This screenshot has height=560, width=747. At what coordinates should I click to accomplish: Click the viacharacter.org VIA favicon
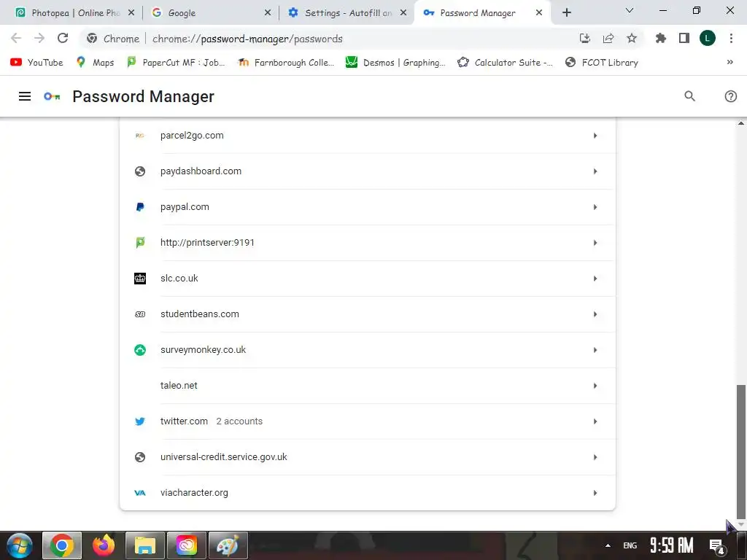coord(140,493)
